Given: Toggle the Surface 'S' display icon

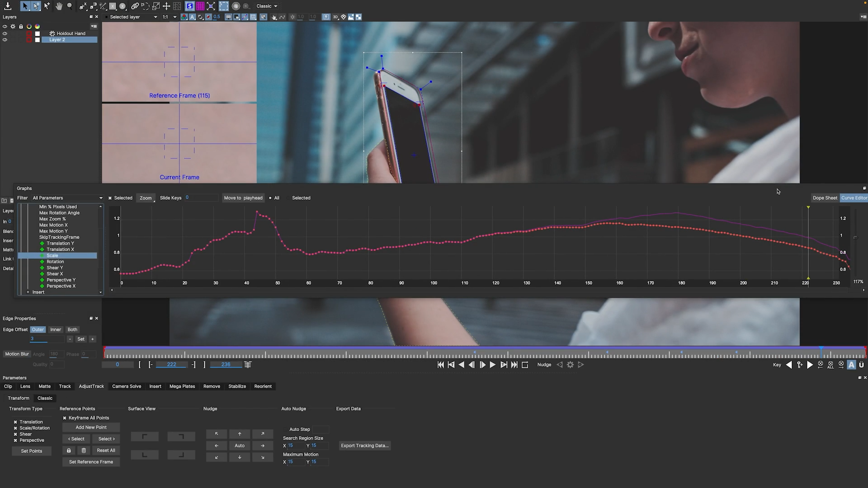Looking at the screenshot, I should click(x=189, y=6).
